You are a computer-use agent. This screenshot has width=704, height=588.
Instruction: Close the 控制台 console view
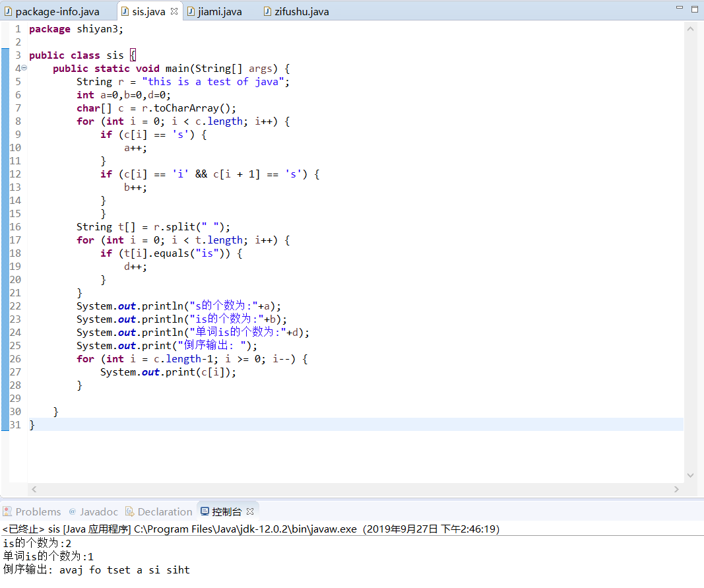pos(250,511)
